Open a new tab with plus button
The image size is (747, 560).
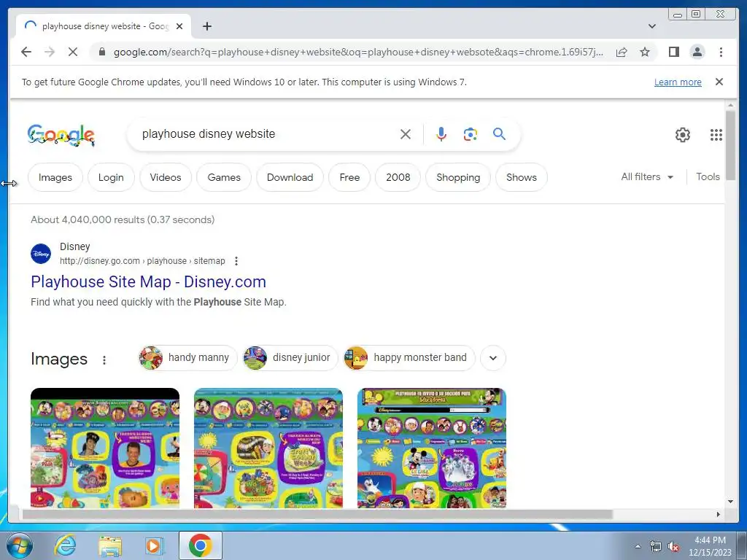(x=206, y=26)
